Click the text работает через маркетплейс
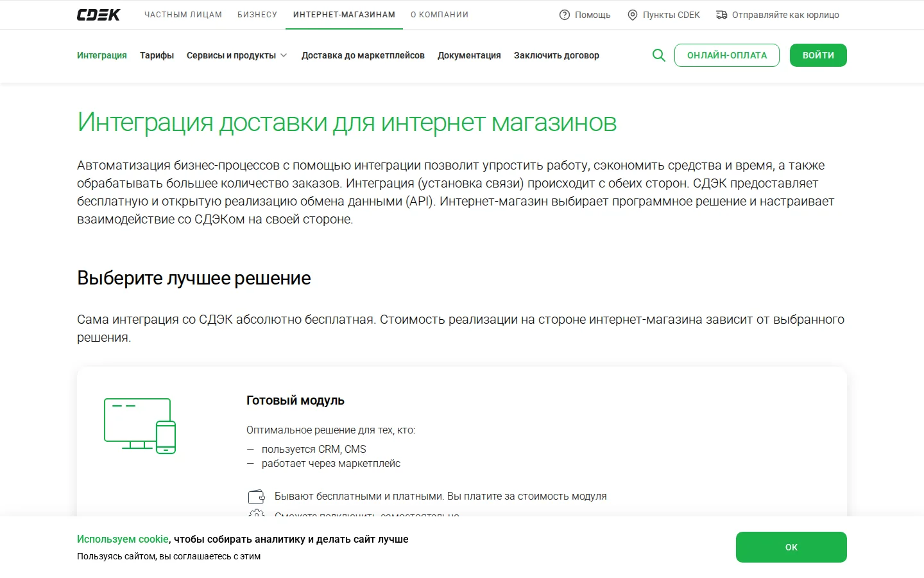The image size is (924, 578). 331,464
